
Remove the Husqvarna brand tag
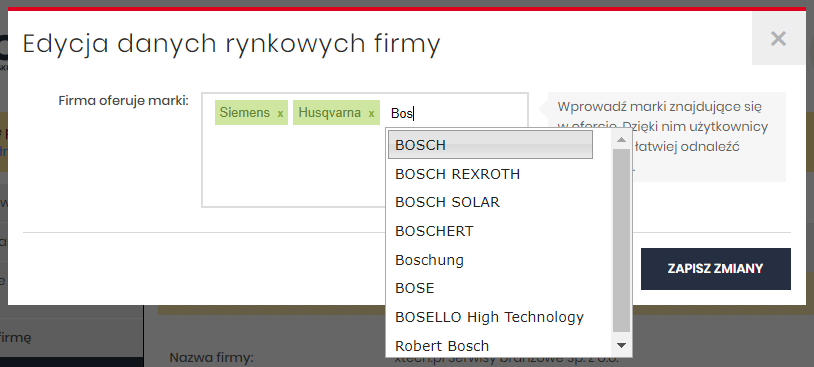371,113
